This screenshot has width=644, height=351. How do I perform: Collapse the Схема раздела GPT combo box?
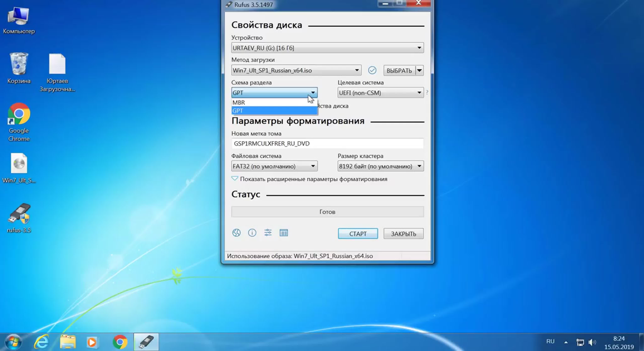click(274, 93)
